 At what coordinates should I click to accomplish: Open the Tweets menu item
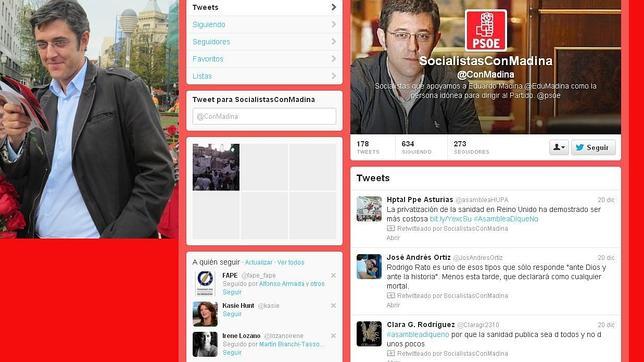point(264,7)
